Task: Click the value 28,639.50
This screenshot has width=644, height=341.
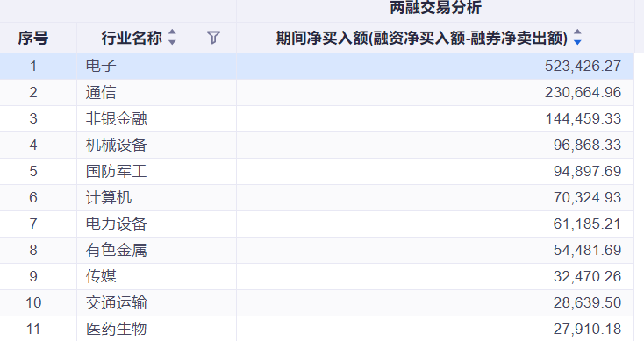Action: (x=587, y=302)
